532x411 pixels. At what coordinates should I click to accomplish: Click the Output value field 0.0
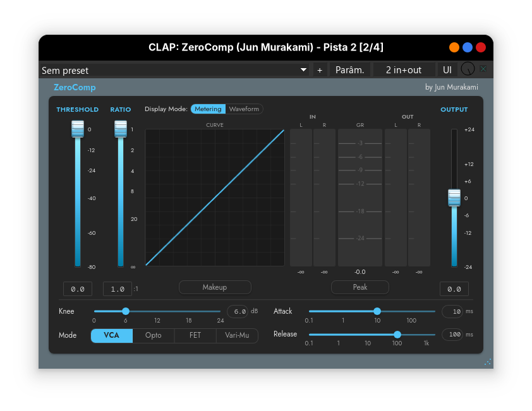coord(454,289)
